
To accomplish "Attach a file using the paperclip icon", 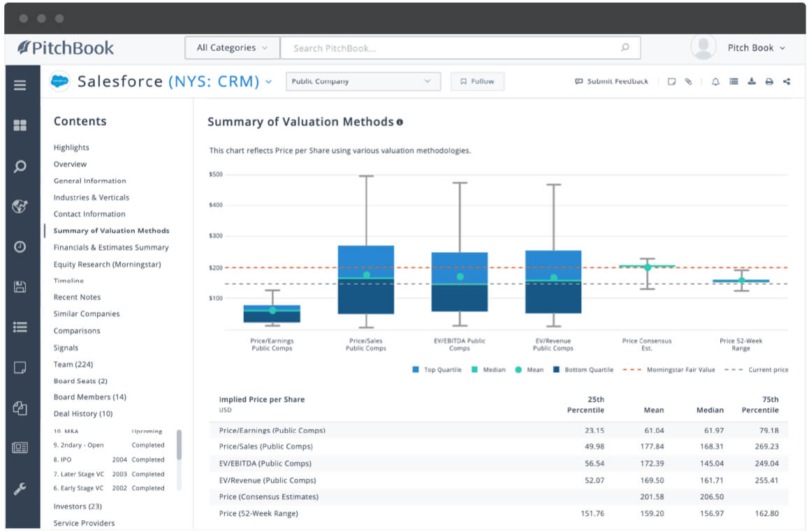I will pyautogui.click(x=689, y=82).
